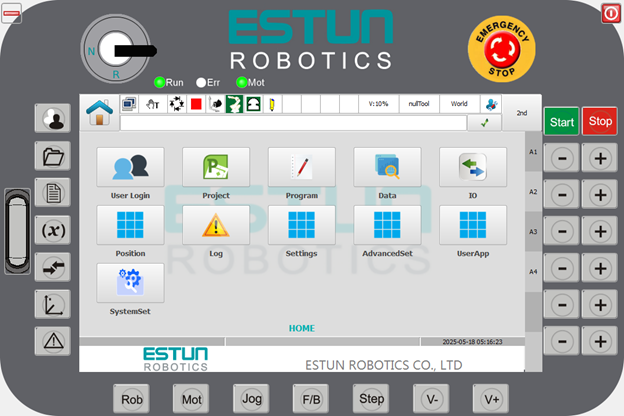This screenshot has width=624, height=416.
Task: Open the SystemSet gear tile
Action: (x=130, y=283)
